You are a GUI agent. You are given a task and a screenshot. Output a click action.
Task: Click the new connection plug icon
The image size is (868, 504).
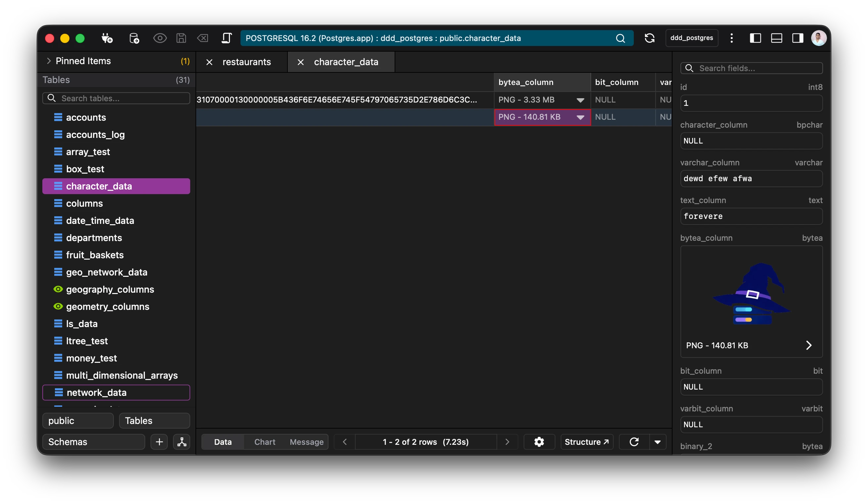pos(107,38)
